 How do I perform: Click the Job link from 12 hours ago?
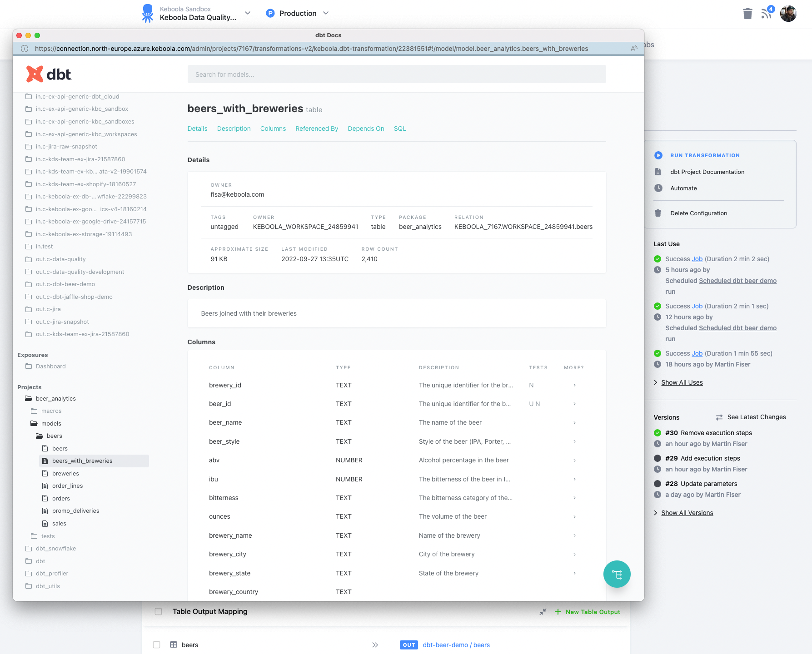click(697, 306)
